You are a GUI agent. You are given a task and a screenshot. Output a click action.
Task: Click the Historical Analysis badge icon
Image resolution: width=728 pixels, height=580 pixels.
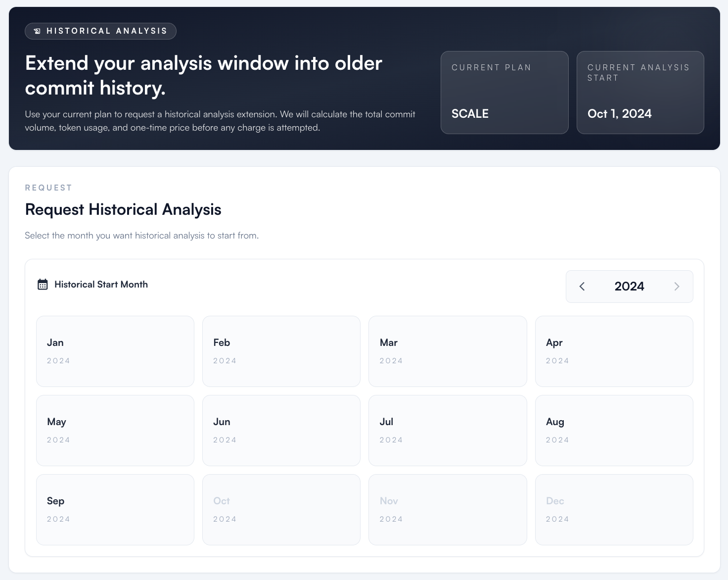(37, 31)
